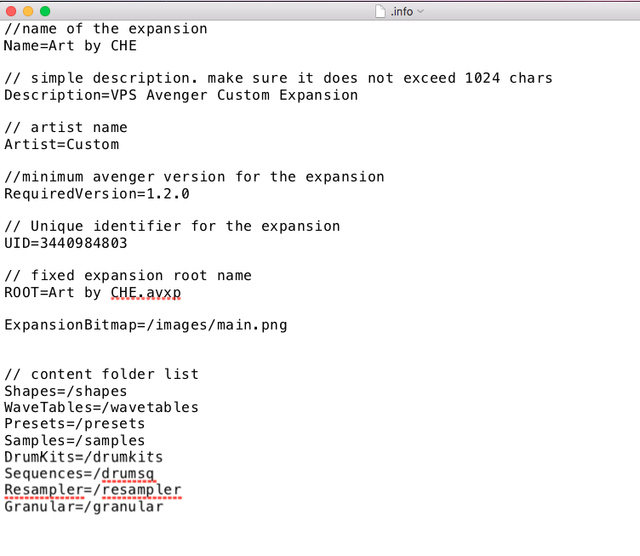640x556 pixels.
Task: Click 'ExpansionBitmap=/images/main.png' line
Action: [146, 325]
